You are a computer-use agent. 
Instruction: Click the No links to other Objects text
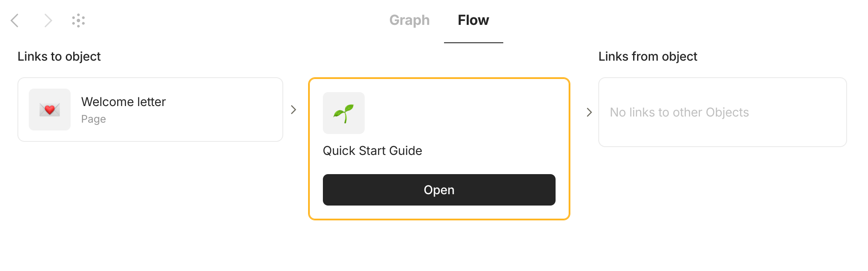pyautogui.click(x=679, y=112)
